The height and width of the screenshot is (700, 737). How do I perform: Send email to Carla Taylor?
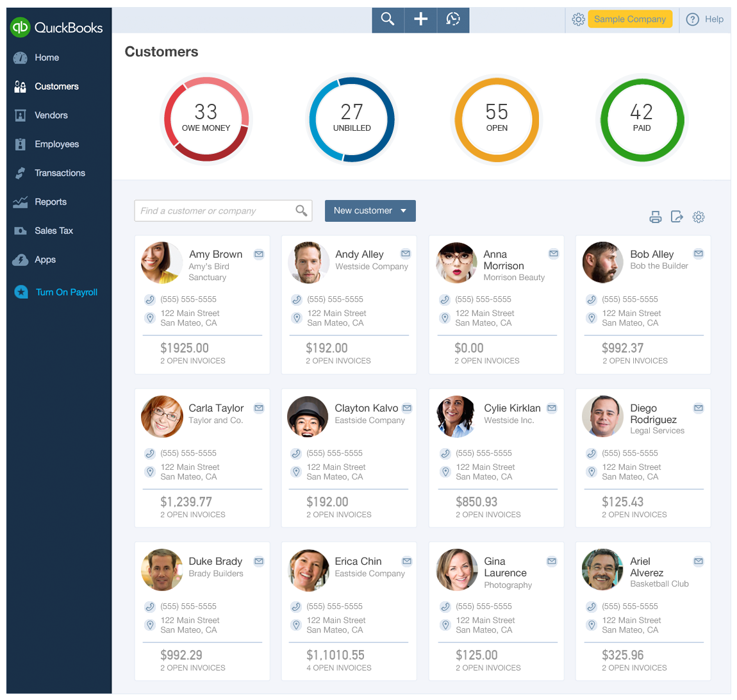tap(259, 408)
